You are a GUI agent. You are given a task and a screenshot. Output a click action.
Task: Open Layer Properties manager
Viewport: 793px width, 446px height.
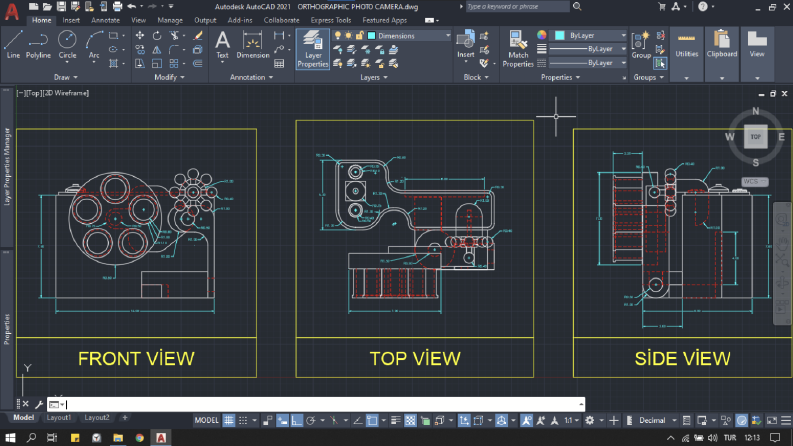click(313, 49)
